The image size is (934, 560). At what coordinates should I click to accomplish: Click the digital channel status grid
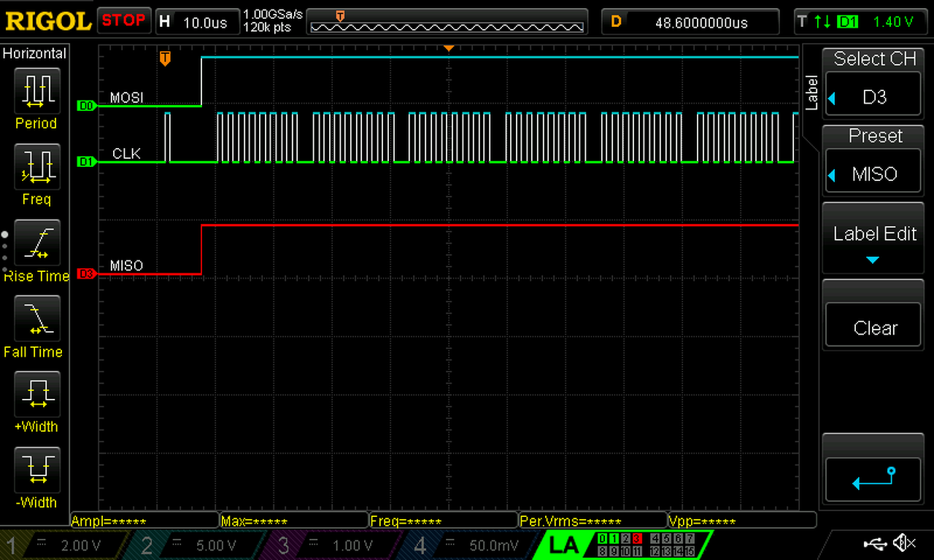click(646, 545)
